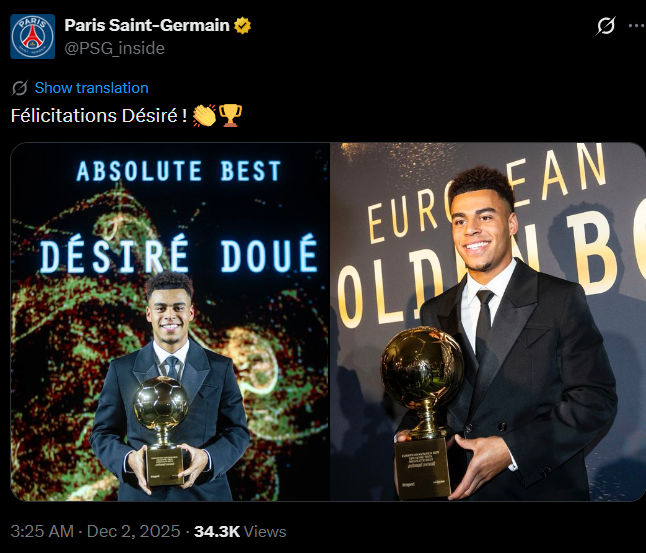The height and width of the screenshot is (553, 646).
Task: Click the trophy emoji in the tweet
Action: (230, 116)
